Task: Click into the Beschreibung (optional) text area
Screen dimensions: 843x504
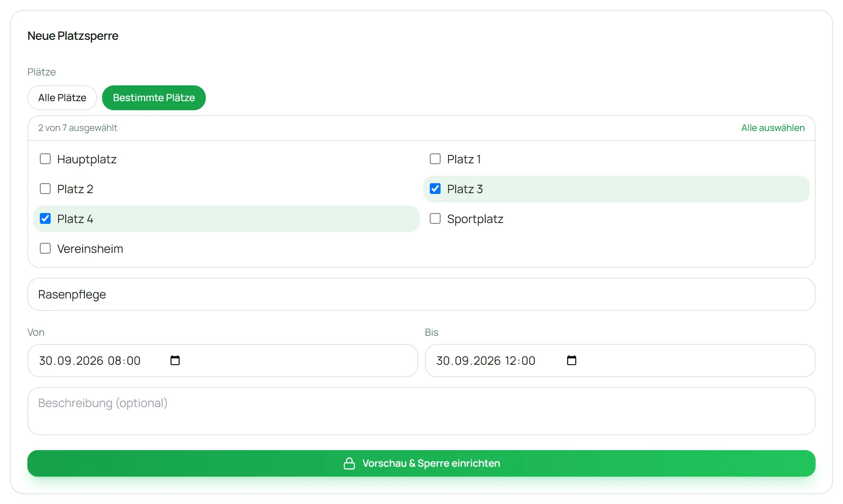Action: coord(421,411)
